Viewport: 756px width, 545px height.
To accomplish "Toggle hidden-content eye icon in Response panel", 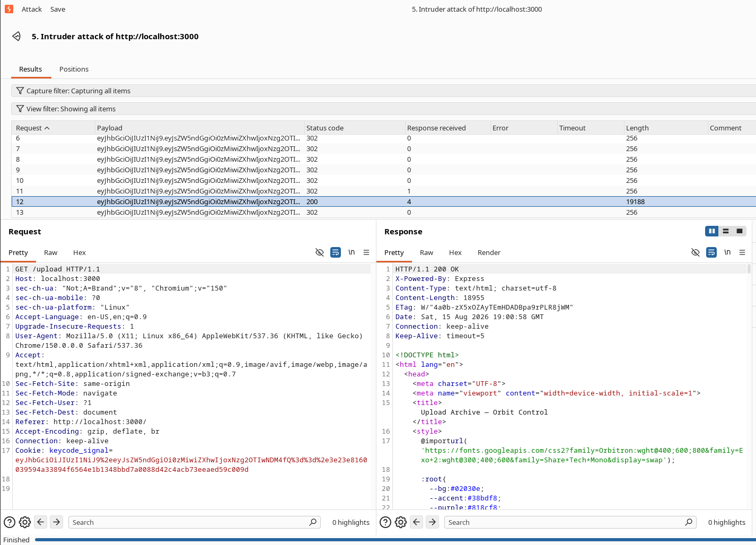I will click(696, 252).
